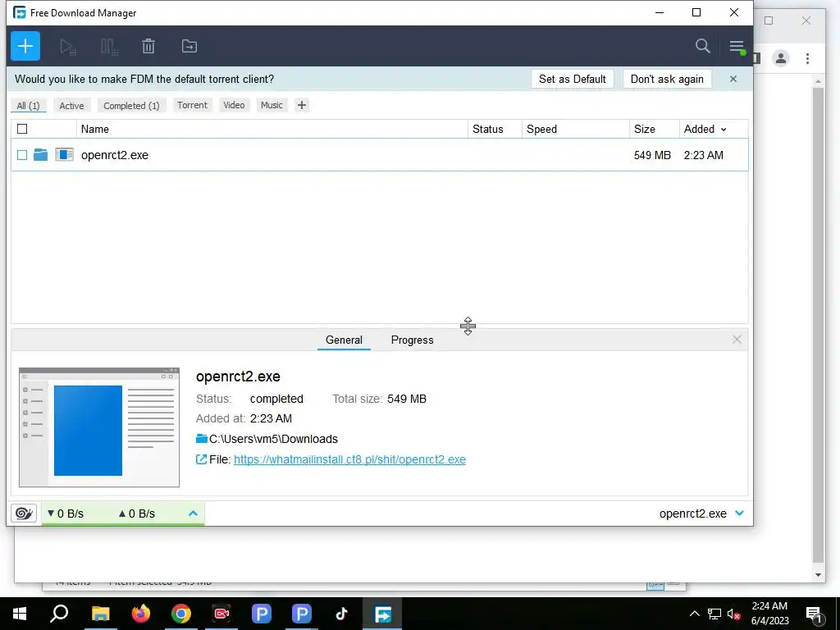840x630 pixels.
Task: Start all downloads via the play icon
Action: tap(67, 47)
